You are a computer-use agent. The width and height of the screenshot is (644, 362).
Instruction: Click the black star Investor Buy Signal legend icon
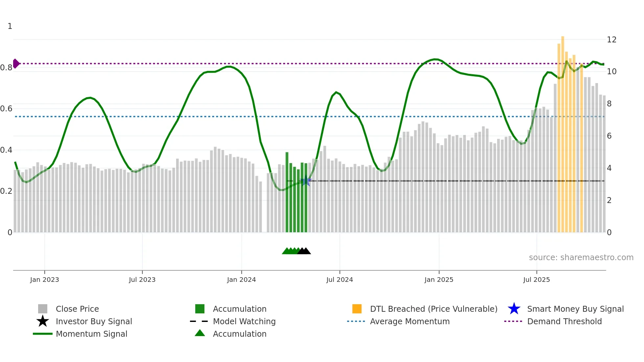coord(43,321)
